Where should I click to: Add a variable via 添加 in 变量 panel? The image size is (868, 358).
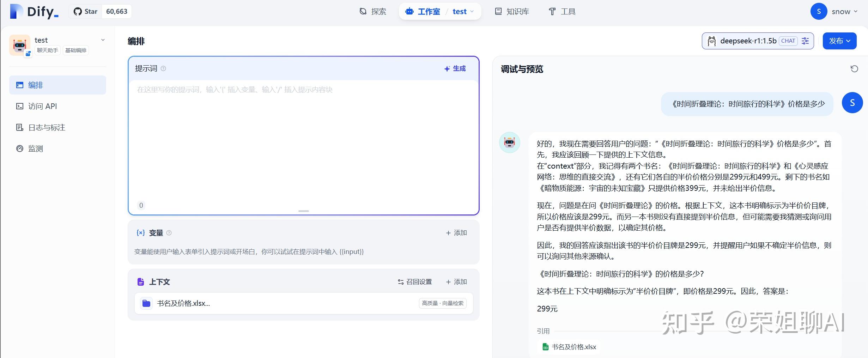[x=456, y=232]
